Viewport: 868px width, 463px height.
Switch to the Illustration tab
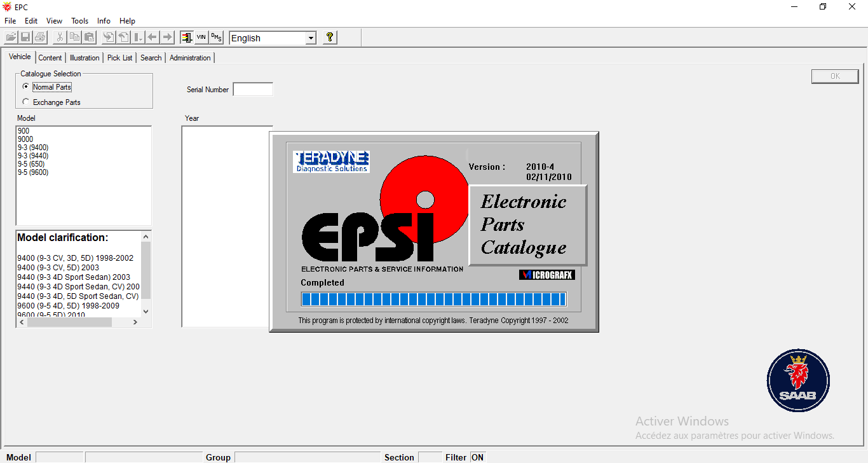tap(84, 57)
